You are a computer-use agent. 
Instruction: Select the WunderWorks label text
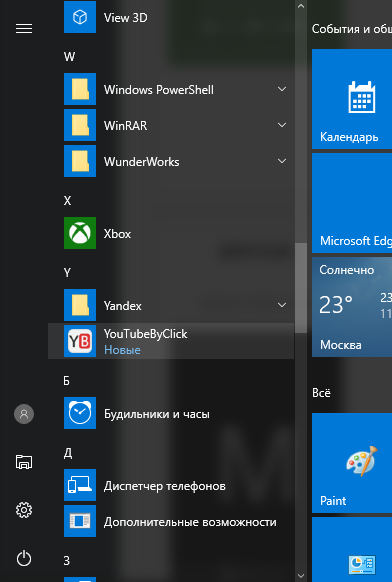pos(141,162)
